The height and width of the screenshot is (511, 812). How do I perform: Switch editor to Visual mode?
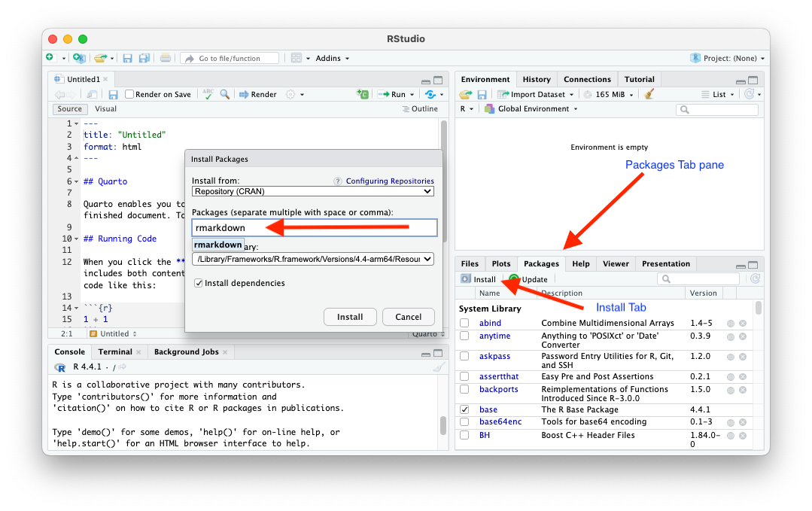tap(105, 108)
